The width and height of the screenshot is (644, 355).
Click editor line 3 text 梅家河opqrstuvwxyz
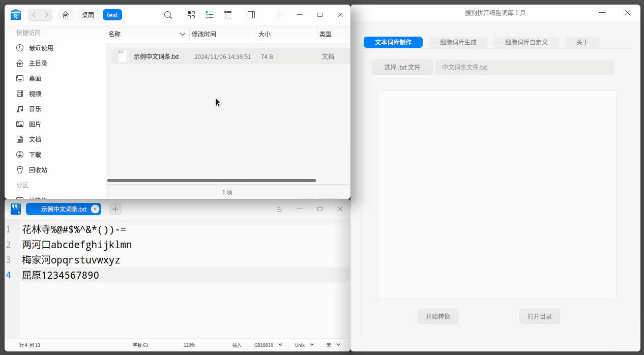pyautogui.click(x=71, y=260)
